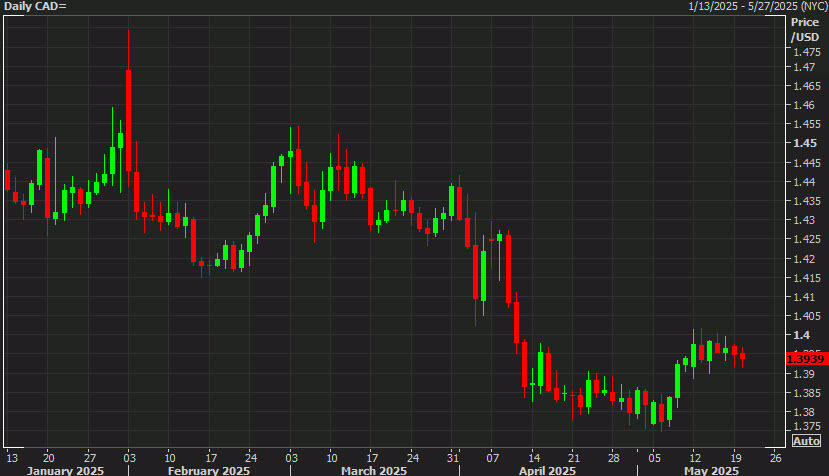Select the January 2025 month label
The image size is (829, 476).
pos(65,470)
